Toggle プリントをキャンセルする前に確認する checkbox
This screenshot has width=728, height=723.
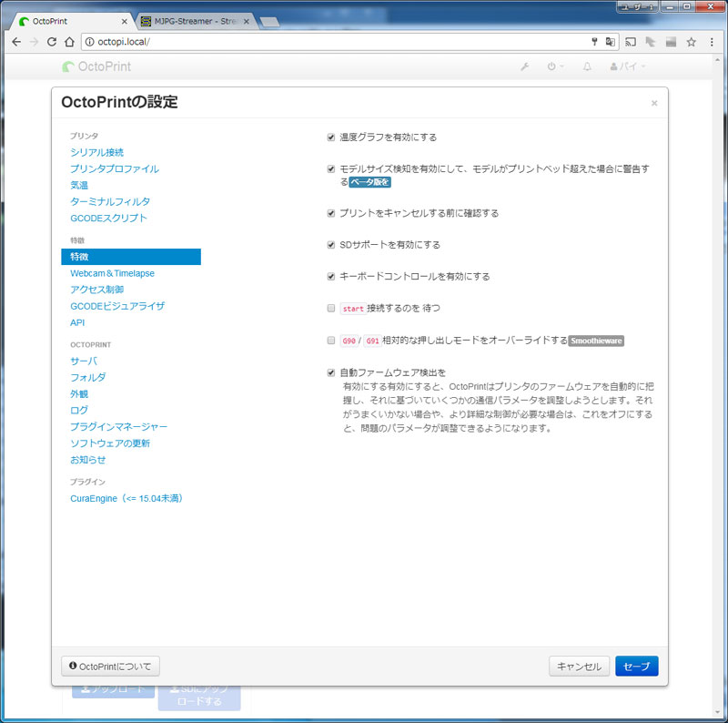(x=331, y=214)
